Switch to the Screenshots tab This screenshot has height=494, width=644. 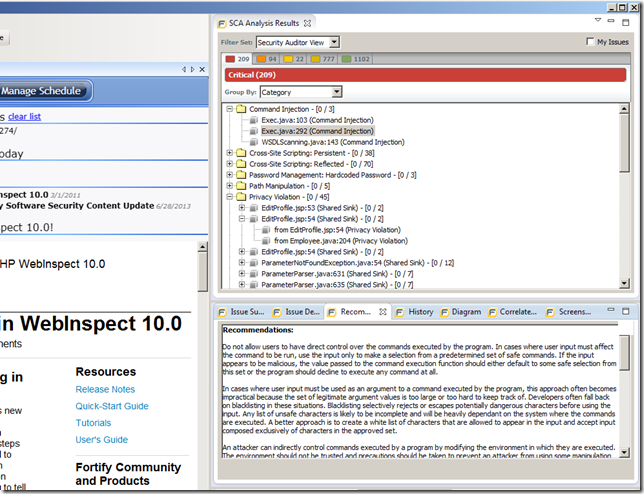(569, 312)
